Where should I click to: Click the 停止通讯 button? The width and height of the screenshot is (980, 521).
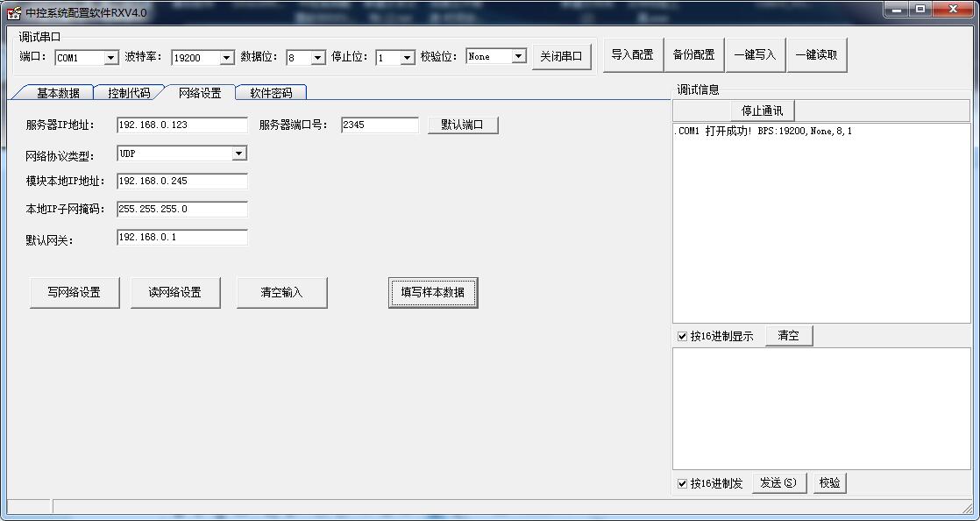pyautogui.click(x=762, y=111)
